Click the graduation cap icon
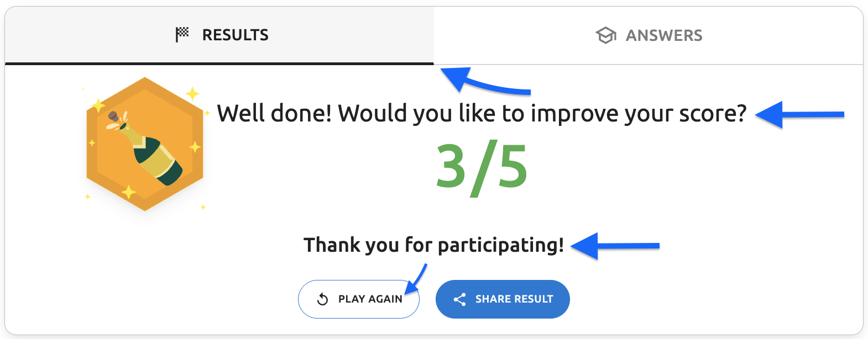The width and height of the screenshot is (868, 339). click(x=606, y=35)
